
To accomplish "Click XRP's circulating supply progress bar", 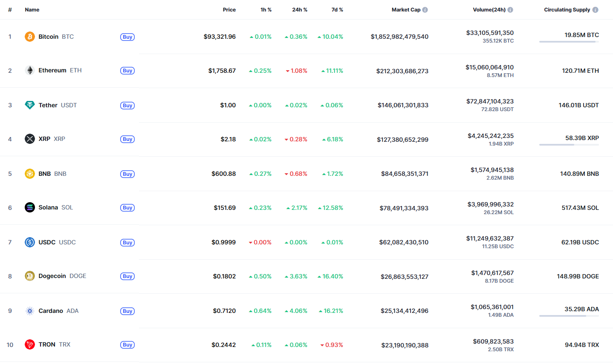I will [x=569, y=145].
